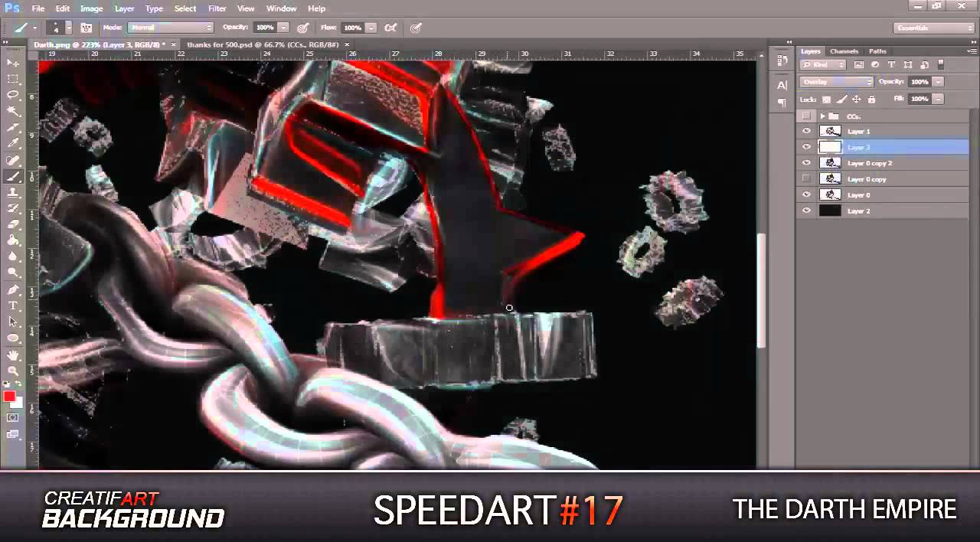Image resolution: width=980 pixels, height=542 pixels.
Task: Switch to the Channels tab
Action: click(x=844, y=51)
